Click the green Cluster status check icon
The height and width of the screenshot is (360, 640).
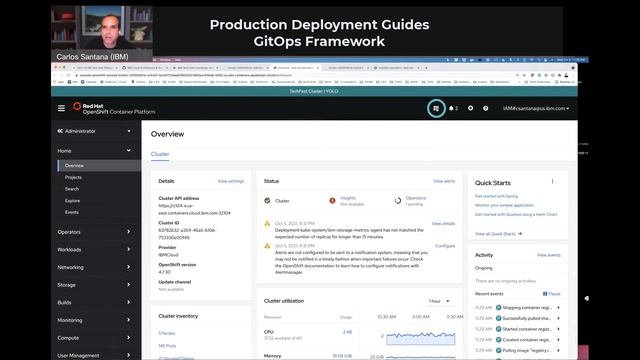pos(267,201)
